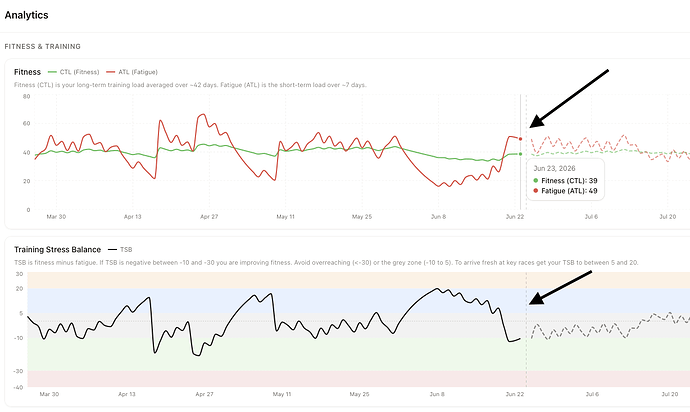Toggle the ATL (Fatigue) legend entry
This screenshot has width=690, height=412.
[x=132, y=72]
